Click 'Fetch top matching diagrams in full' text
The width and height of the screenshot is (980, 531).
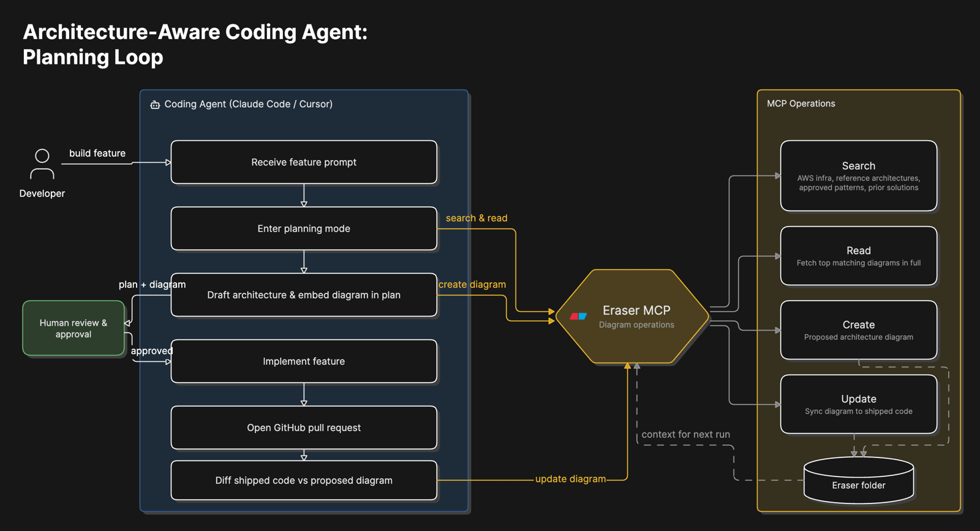(x=859, y=263)
